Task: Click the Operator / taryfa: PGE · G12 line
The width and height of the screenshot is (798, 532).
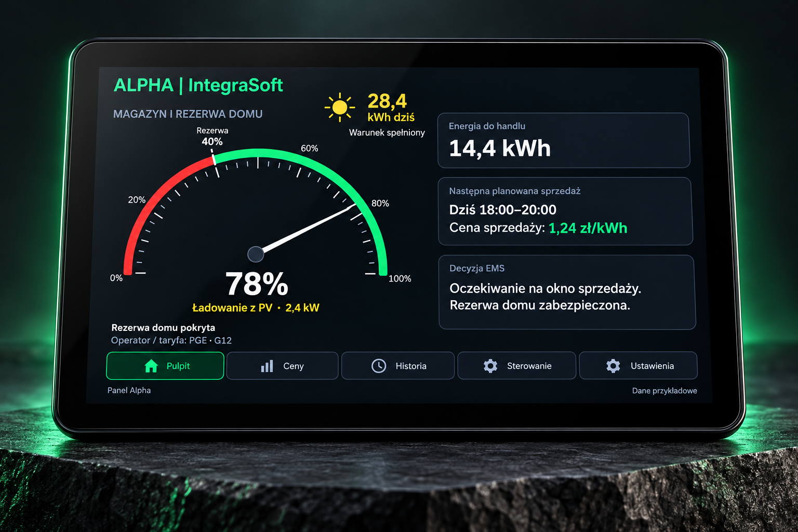Action: click(171, 340)
